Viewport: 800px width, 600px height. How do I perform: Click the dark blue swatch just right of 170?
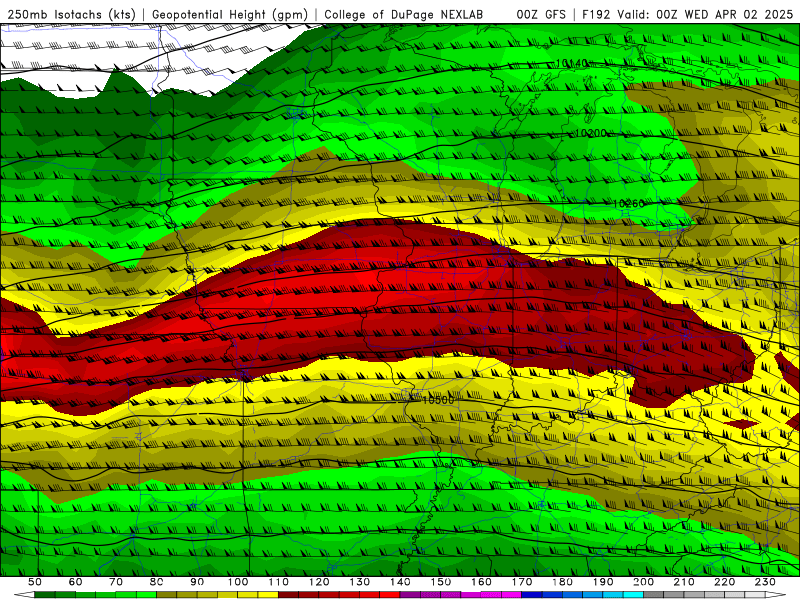pos(532,595)
